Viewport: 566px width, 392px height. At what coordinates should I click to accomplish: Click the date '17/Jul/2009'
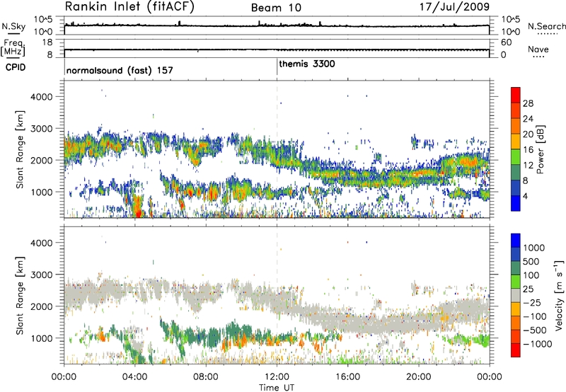[454, 7]
